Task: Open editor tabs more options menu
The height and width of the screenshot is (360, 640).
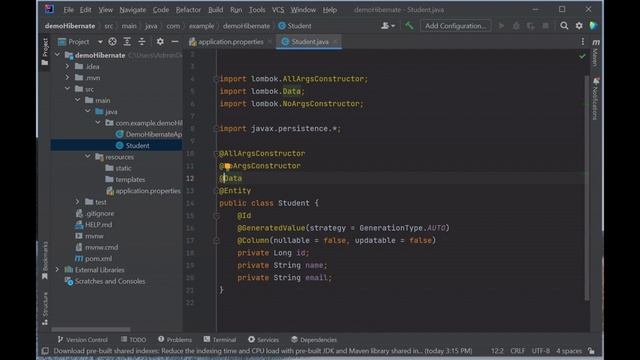Action: (582, 42)
